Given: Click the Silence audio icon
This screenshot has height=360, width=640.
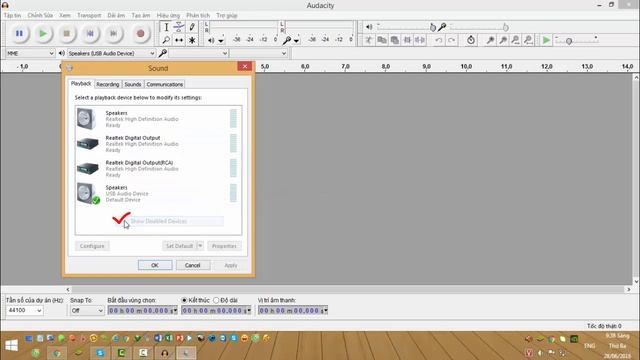Looking at the screenshot, I should 420,40.
